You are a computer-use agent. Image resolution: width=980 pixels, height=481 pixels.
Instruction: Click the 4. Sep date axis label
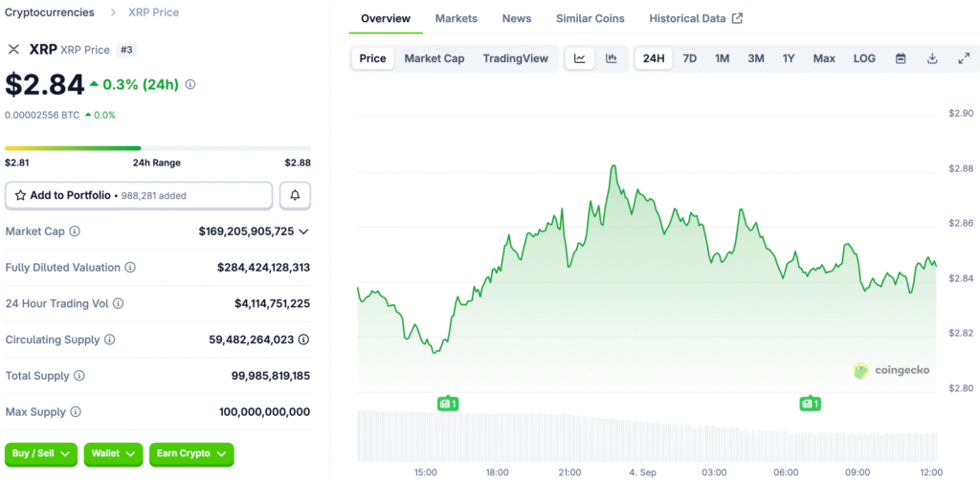click(x=640, y=472)
